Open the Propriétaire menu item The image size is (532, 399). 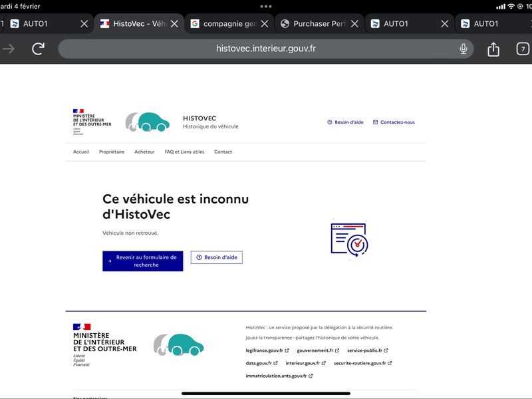coord(112,152)
